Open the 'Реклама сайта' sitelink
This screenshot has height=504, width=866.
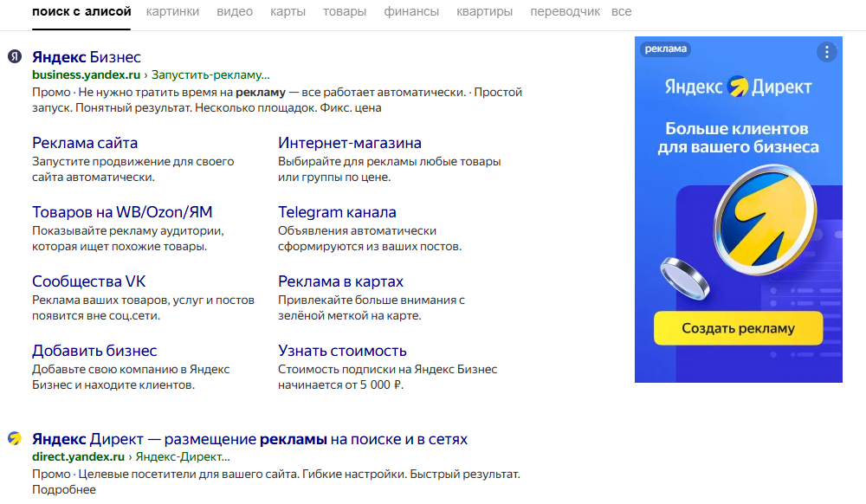pyautogui.click(x=85, y=143)
